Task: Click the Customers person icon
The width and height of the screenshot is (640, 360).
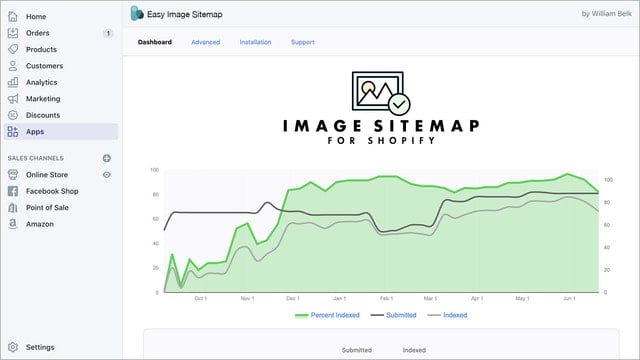Action: click(x=13, y=66)
